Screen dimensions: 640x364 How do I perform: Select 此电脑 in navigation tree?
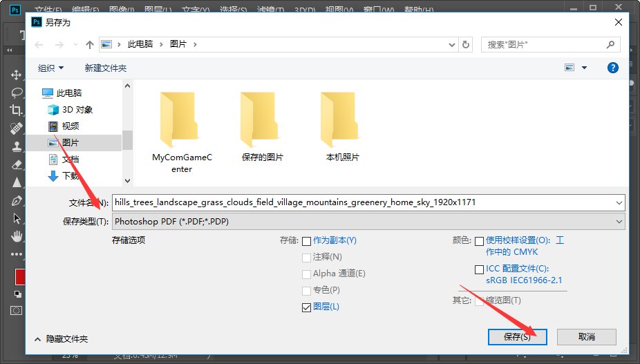pyautogui.click(x=62, y=93)
